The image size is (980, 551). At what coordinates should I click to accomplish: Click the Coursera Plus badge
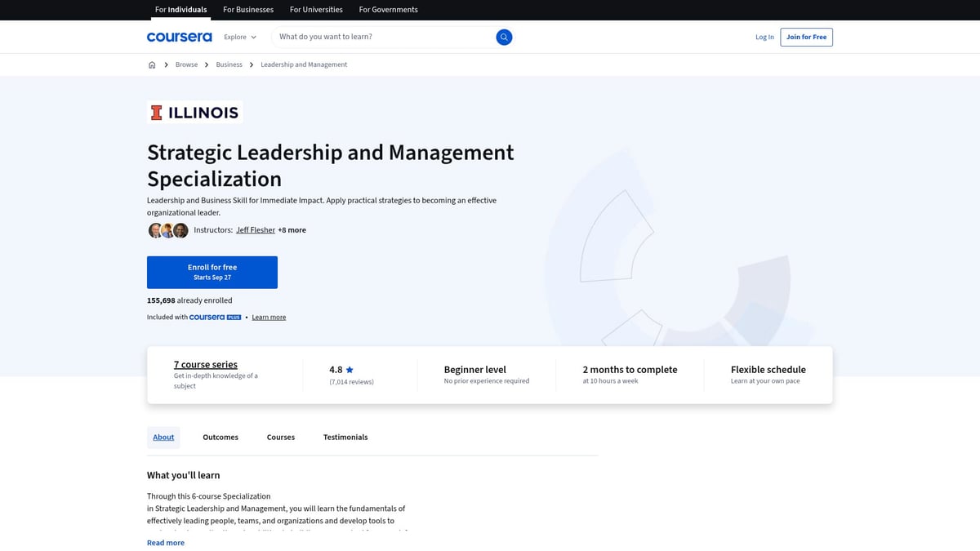pos(215,317)
